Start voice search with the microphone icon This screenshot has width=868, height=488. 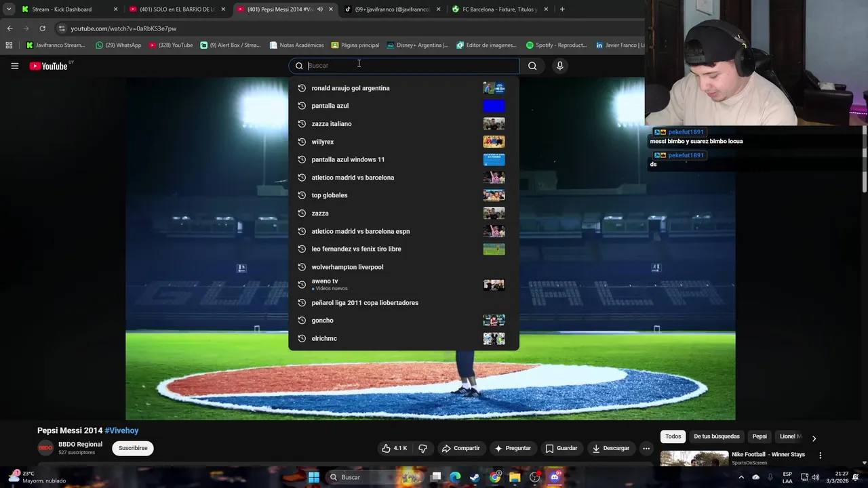[559, 66]
